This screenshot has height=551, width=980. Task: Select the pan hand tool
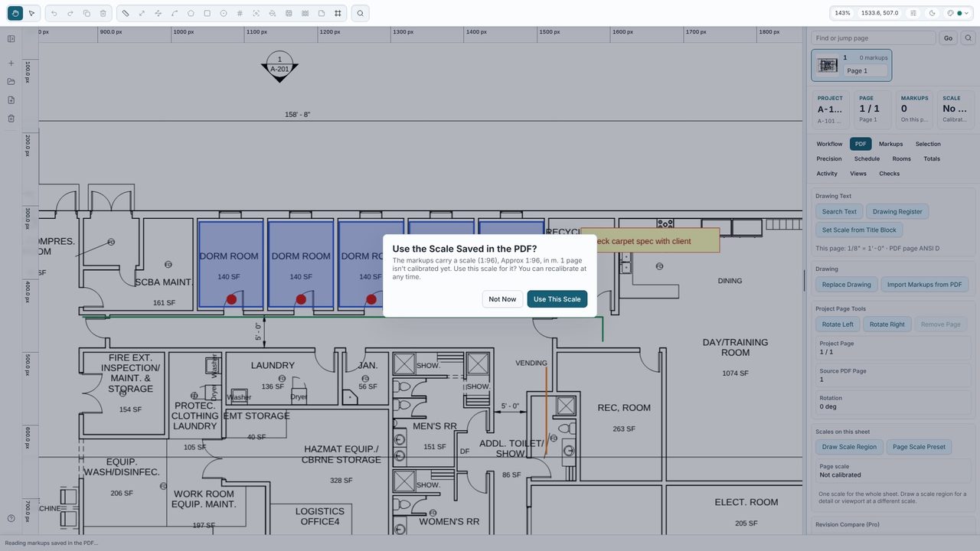point(15,13)
